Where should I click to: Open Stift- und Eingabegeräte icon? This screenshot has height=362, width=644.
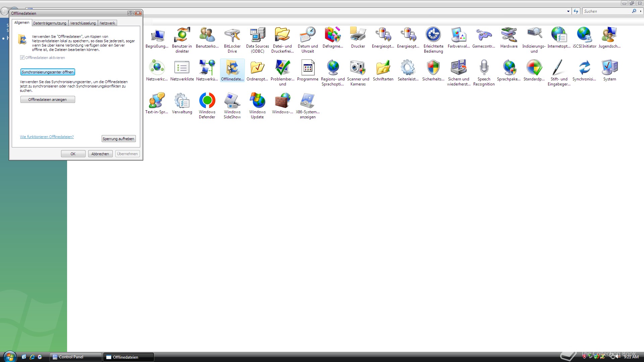tap(559, 73)
